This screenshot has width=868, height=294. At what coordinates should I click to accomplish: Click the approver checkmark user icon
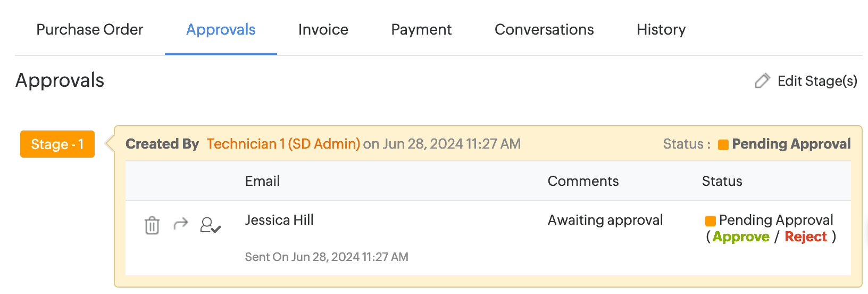point(210,225)
